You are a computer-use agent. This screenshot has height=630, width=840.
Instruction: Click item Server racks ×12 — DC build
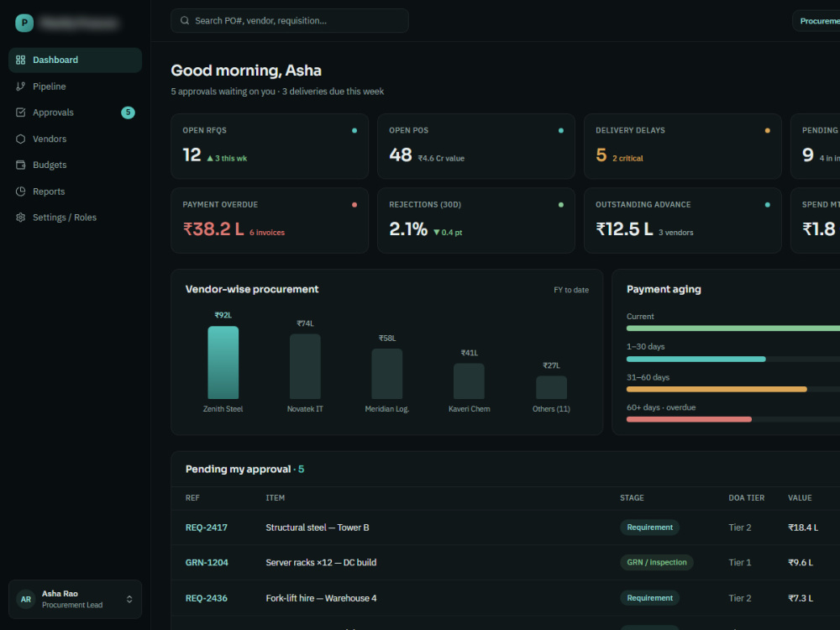(321, 563)
